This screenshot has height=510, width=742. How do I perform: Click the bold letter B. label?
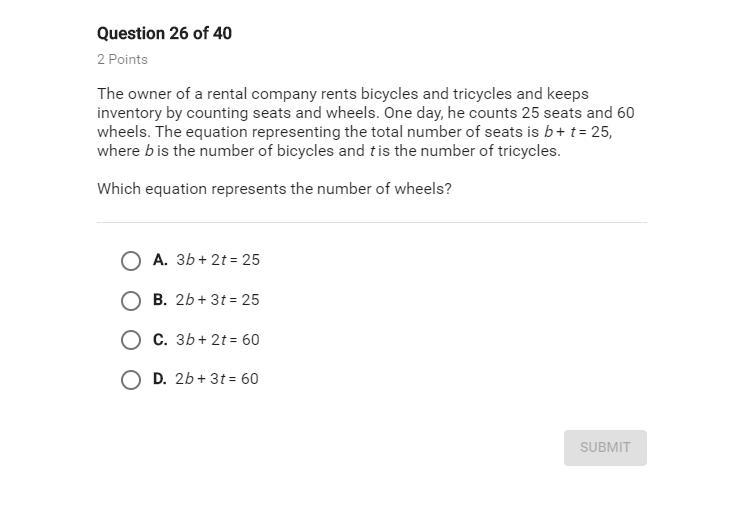[160, 300]
